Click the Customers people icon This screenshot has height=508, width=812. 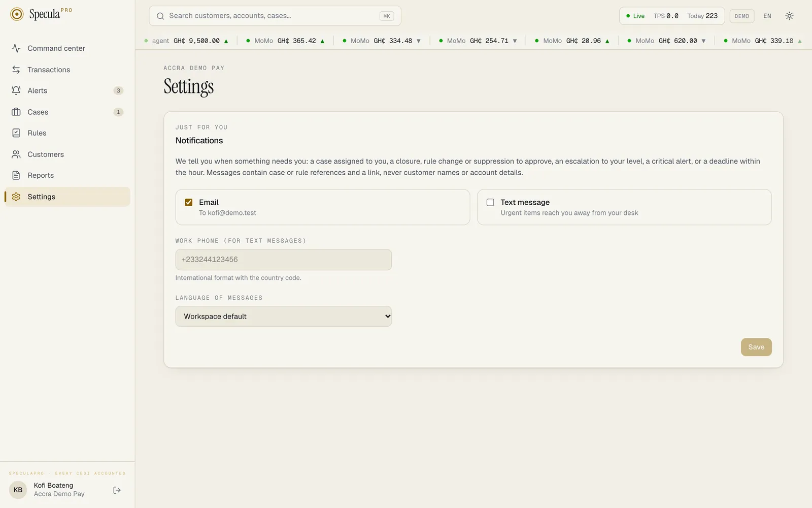pos(16,154)
